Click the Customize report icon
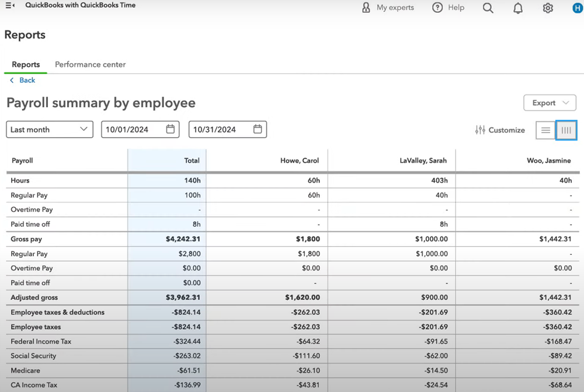Viewport: 584px width, 392px height. coord(499,129)
